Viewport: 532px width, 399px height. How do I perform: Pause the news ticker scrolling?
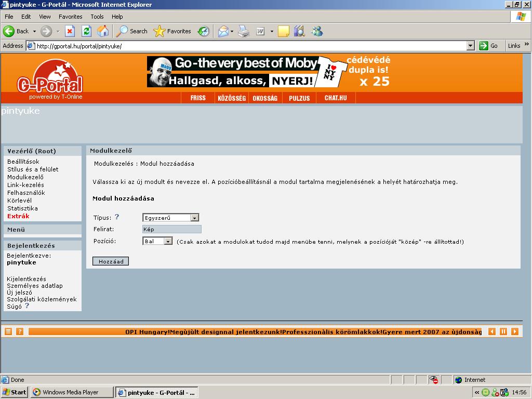click(x=503, y=331)
